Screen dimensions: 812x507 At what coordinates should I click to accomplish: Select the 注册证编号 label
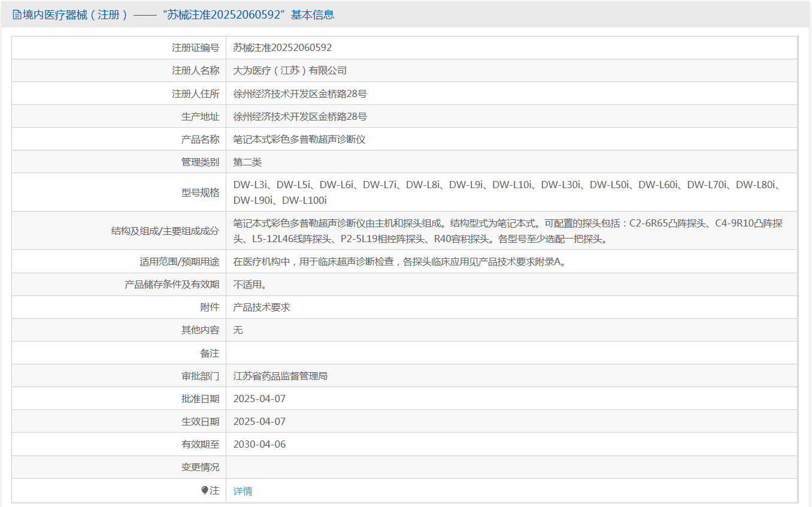[x=195, y=47]
